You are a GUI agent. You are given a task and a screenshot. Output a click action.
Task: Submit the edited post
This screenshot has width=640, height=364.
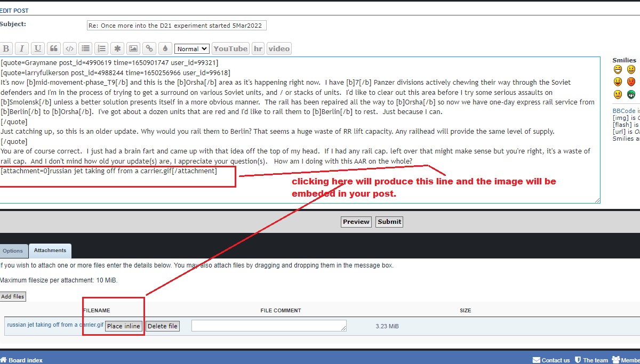(389, 222)
